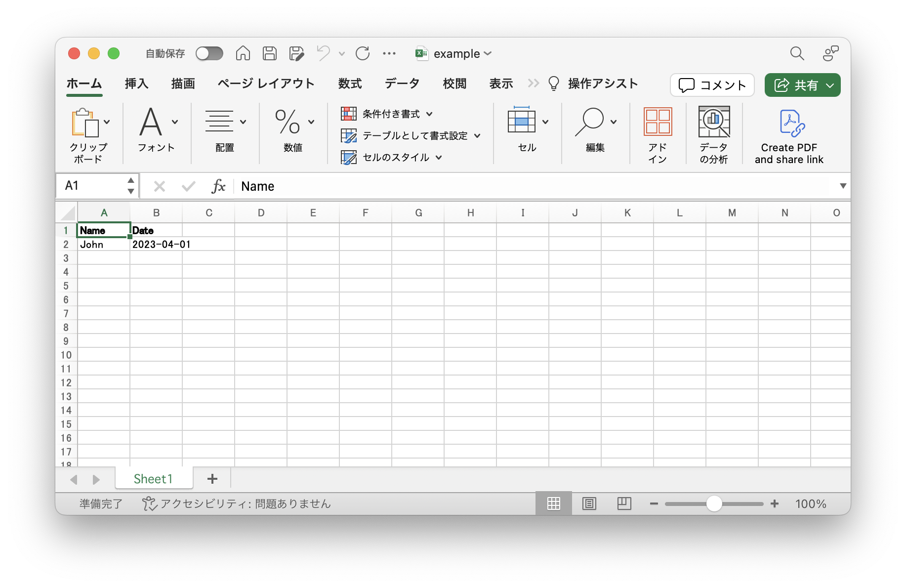Click the Name Box showing A1
Image resolution: width=906 pixels, height=588 pixels.
click(92, 186)
